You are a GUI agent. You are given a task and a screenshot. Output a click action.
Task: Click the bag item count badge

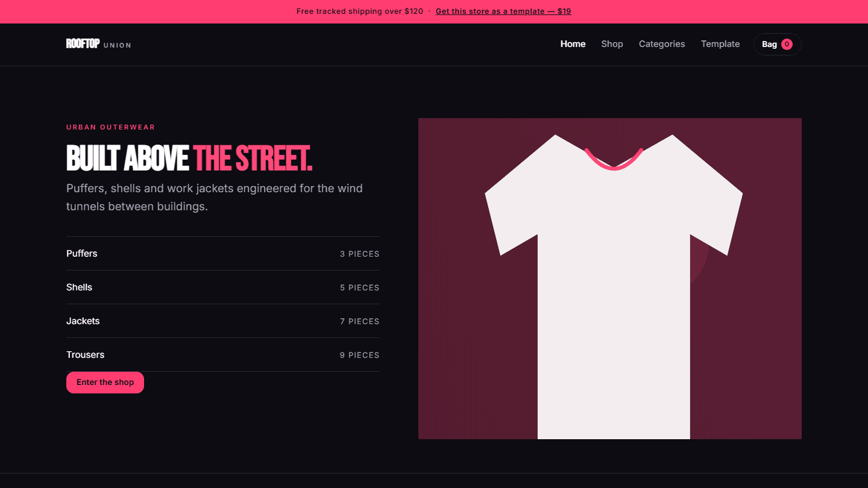787,44
